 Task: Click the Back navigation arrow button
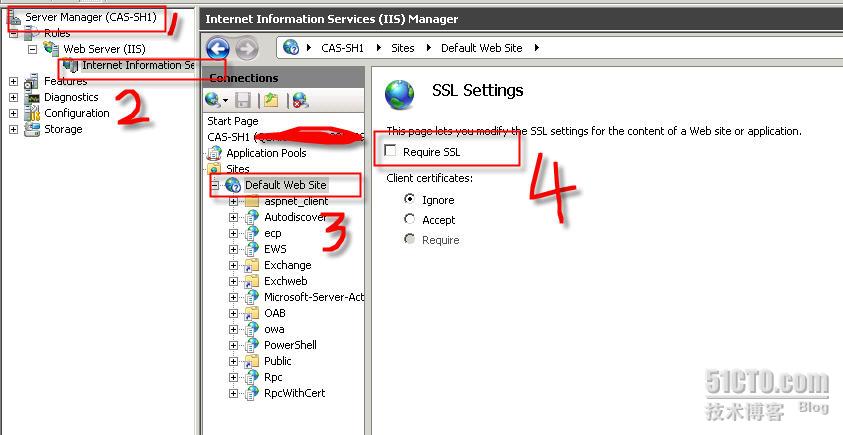[x=218, y=48]
